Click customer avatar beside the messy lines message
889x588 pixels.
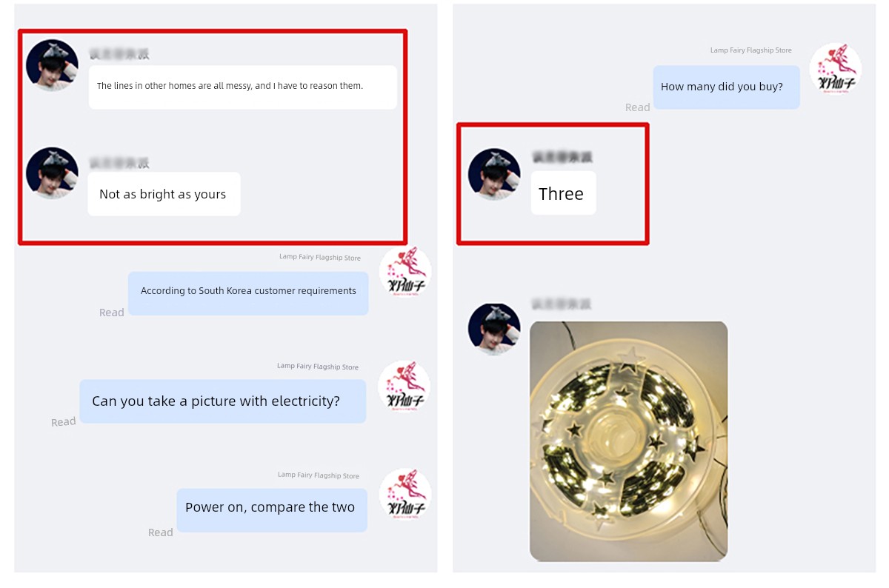coord(52,65)
